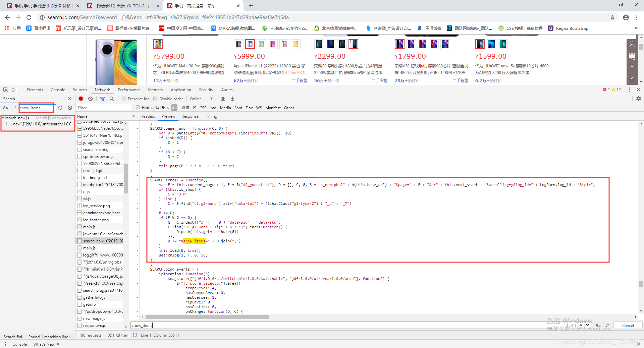Bookmark this page with the star icon
This screenshot has height=348, width=644.
612,17
